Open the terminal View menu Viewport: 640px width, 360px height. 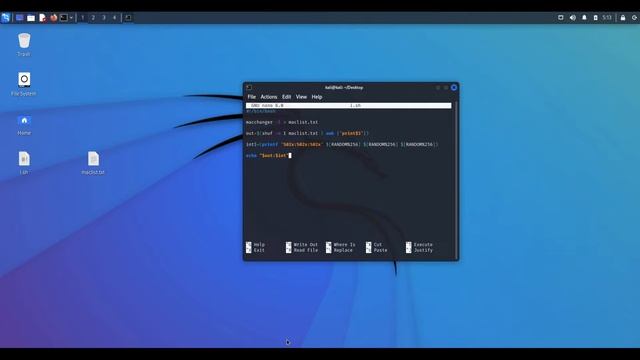301,97
